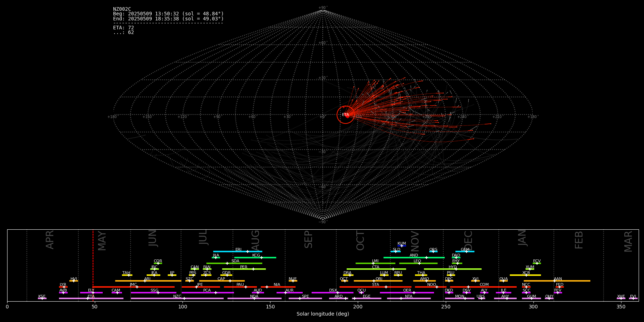The width and height of the screenshot is (644, 322).
Task: Click the MON shower label
Action: tap(460, 297)
